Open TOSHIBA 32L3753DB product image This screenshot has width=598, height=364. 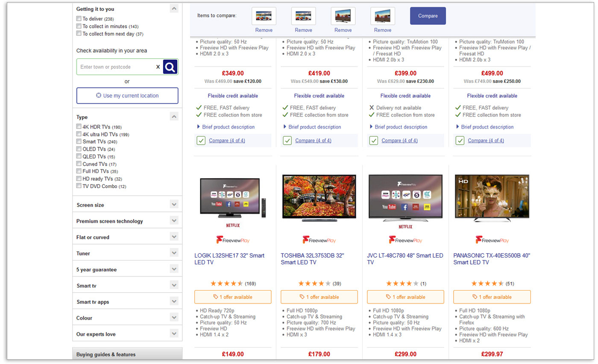(319, 198)
